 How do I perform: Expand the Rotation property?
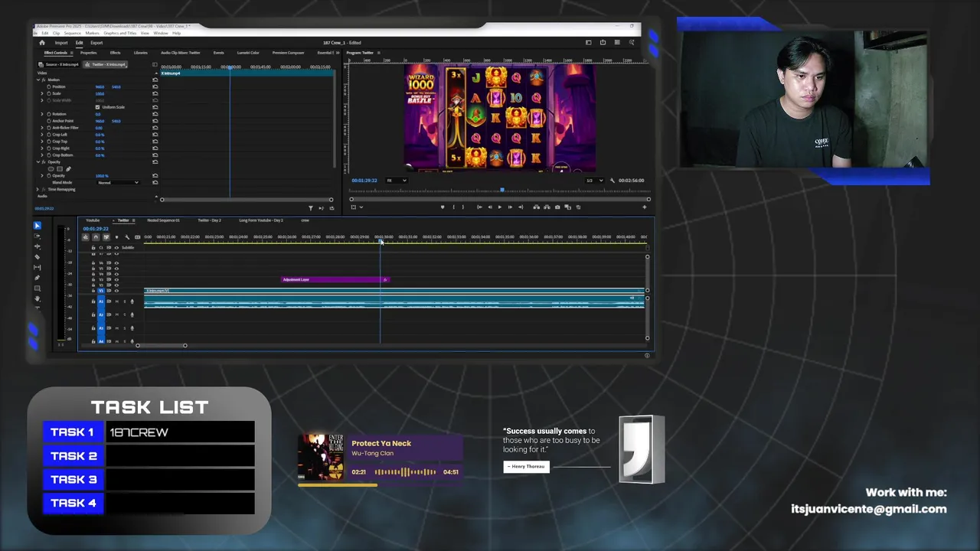click(x=42, y=114)
